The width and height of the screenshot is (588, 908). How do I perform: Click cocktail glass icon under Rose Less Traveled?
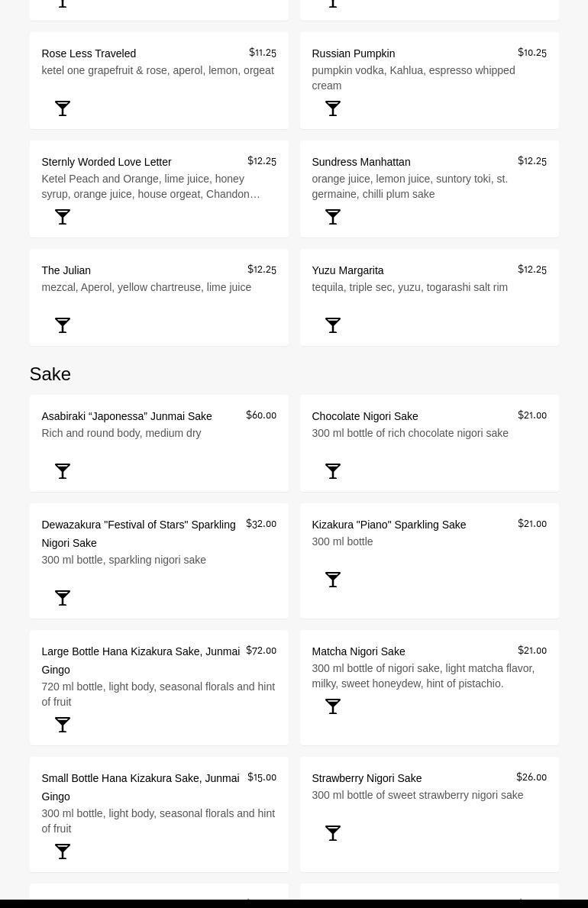coord(63,108)
